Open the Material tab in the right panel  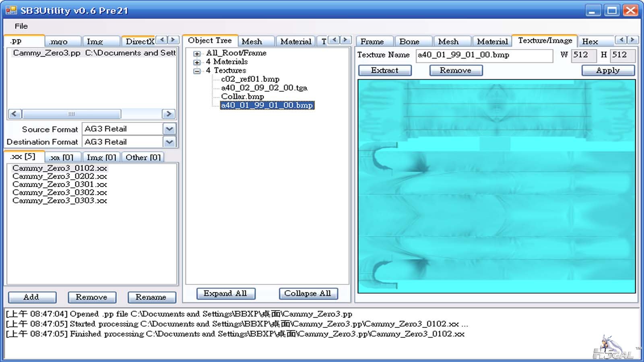click(x=492, y=41)
